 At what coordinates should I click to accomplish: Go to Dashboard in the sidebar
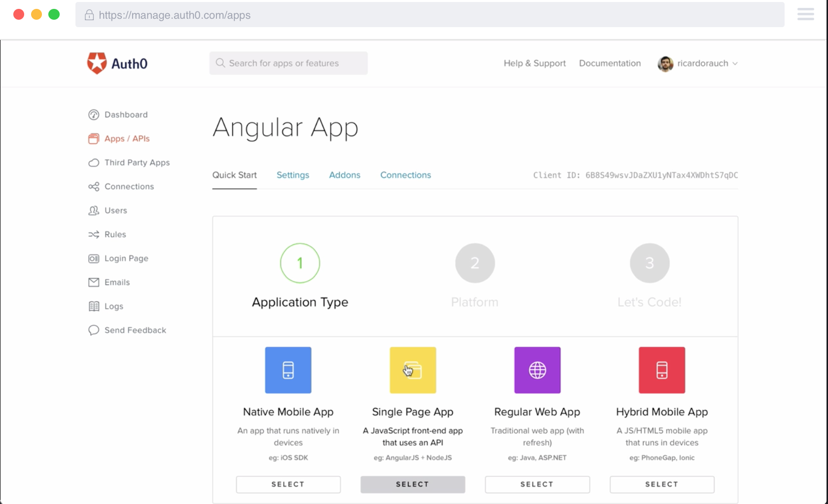pyautogui.click(x=126, y=115)
